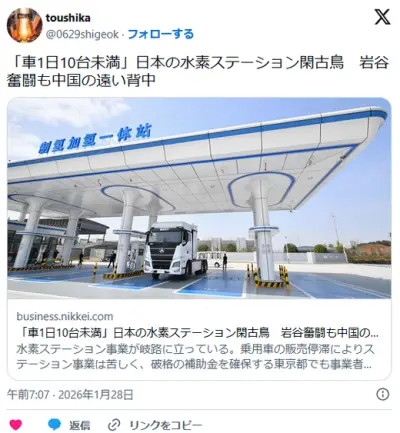
Task: Click the second line of tweet text 奮闘も中国の遠い背中
Action: click(x=81, y=80)
